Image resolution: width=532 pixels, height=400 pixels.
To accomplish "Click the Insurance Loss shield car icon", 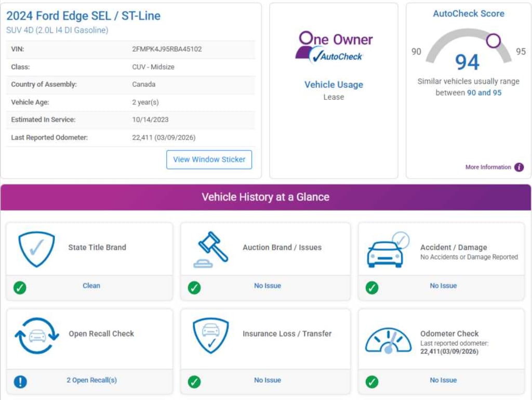I will [x=210, y=336].
